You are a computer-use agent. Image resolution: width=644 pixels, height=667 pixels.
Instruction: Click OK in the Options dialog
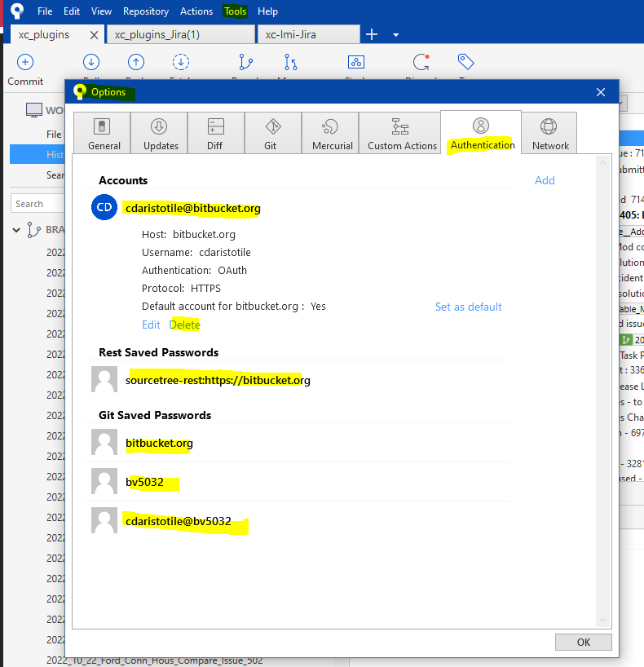click(x=583, y=642)
